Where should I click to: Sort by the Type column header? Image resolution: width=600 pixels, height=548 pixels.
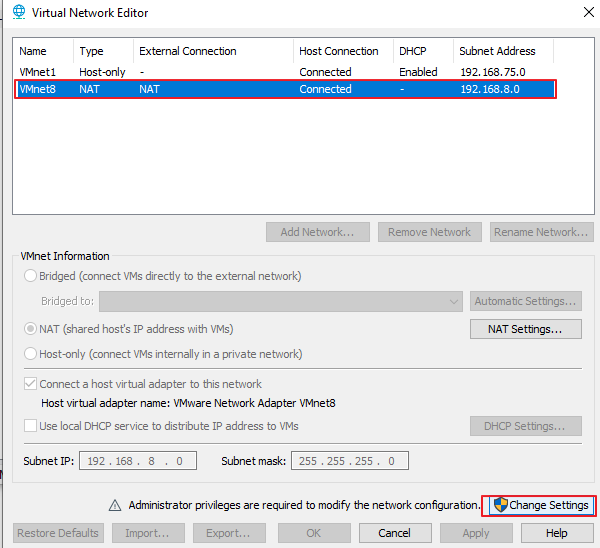coord(103,51)
